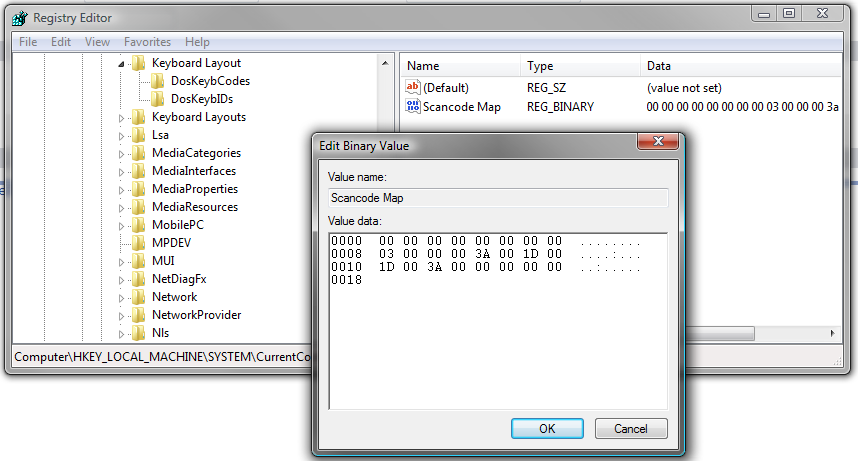Click the (Default) string value icon
858x461 pixels.
(413, 87)
